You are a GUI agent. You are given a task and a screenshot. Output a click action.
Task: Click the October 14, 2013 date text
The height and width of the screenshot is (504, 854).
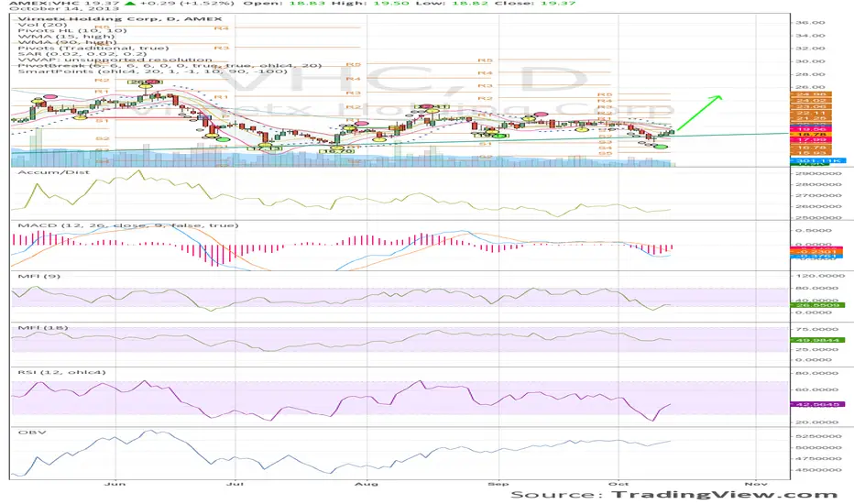pyautogui.click(x=64, y=9)
